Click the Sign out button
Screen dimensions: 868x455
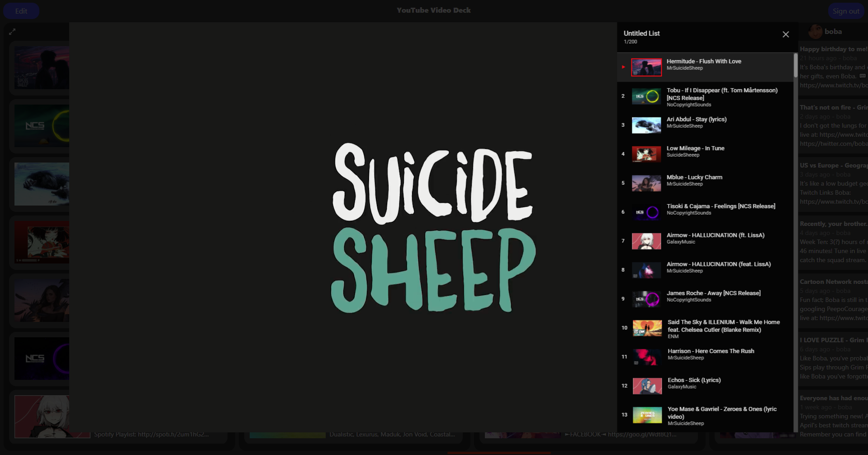coord(845,11)
